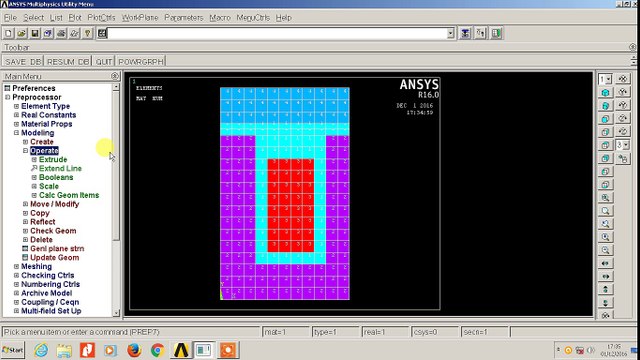
Task: Click the Main Menu scrollbar down arrow
Action: pyautogui.click(x=116, y=313)
